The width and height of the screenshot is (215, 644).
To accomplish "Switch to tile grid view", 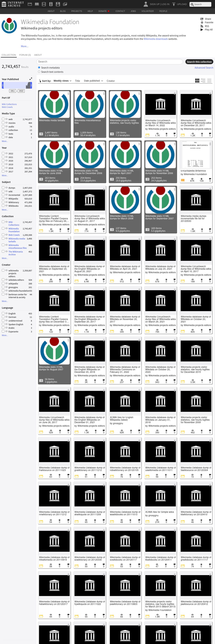I will [197, 81].
